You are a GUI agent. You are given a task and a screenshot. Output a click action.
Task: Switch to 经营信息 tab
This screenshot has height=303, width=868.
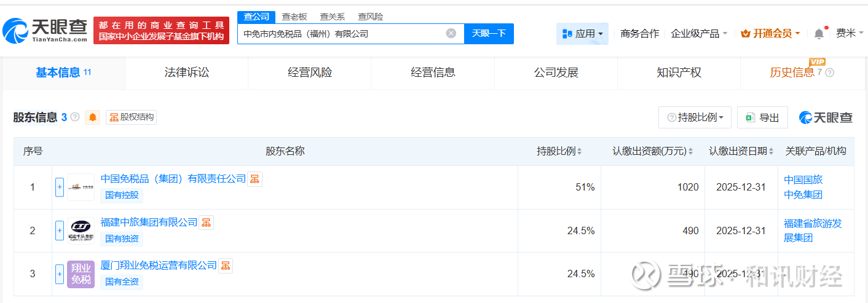(x=433, y=73)
